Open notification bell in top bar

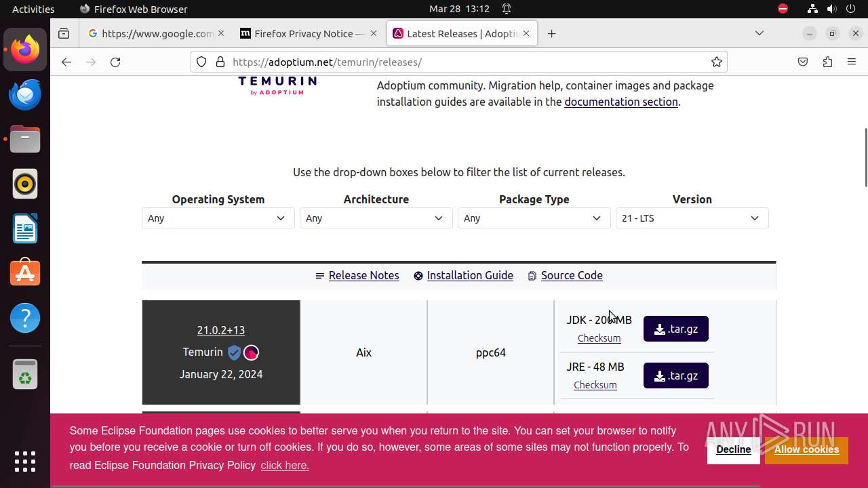pos(507,9)
